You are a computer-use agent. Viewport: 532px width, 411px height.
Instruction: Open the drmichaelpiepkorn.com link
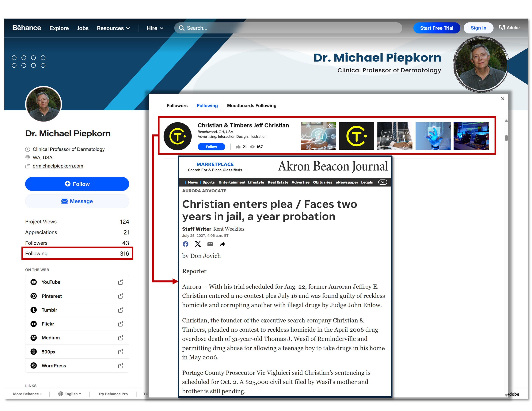[58, 166]
